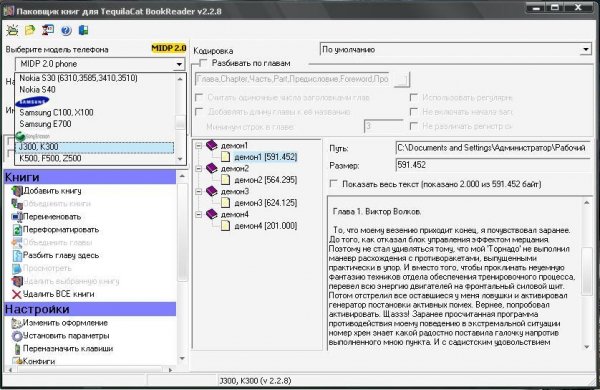Click page icon of демон4 [201.000]

pos(225,225)
